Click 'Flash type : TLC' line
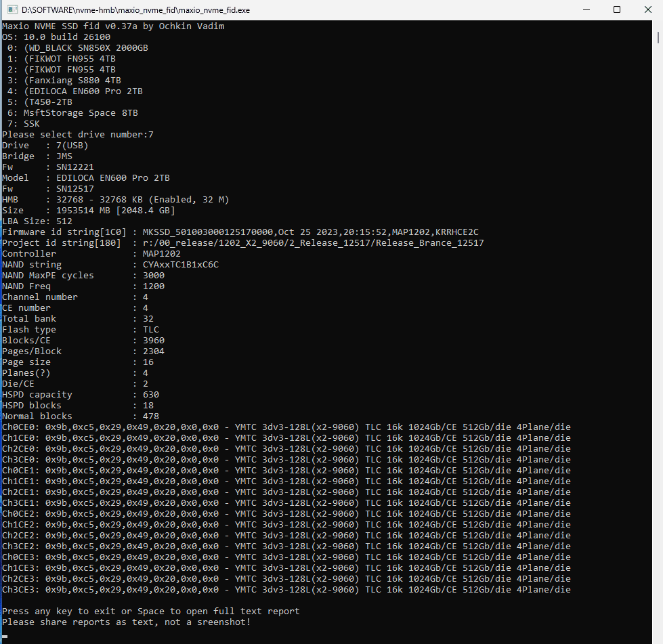The width and height of the screenshot is (663, 644). [81, 329]
